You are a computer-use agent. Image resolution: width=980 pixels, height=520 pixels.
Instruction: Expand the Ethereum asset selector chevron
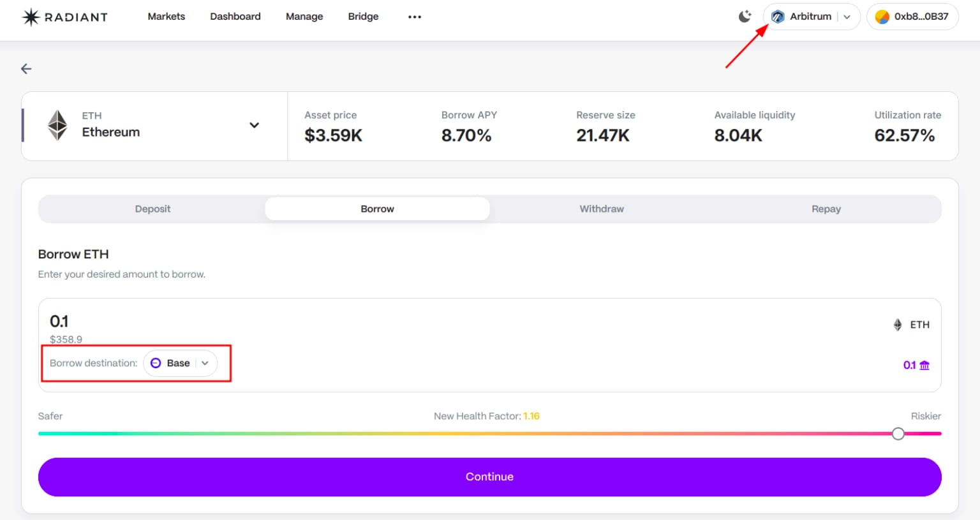(x=254, y=125)
